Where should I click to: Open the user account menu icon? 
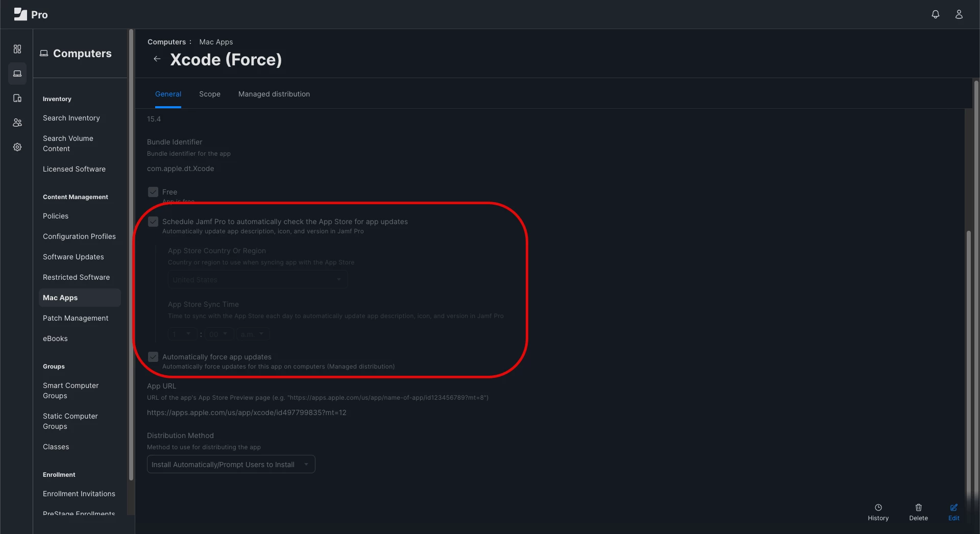pyautogui.click(x=959, y=14)
